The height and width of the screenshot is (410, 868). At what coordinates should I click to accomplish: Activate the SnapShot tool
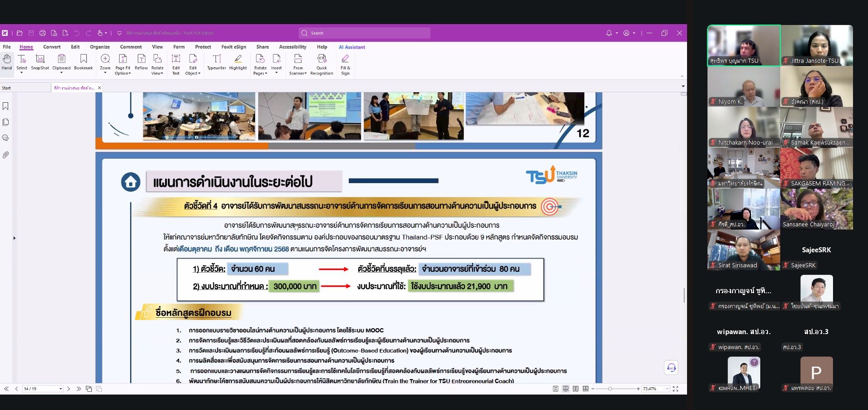point(40,62)
